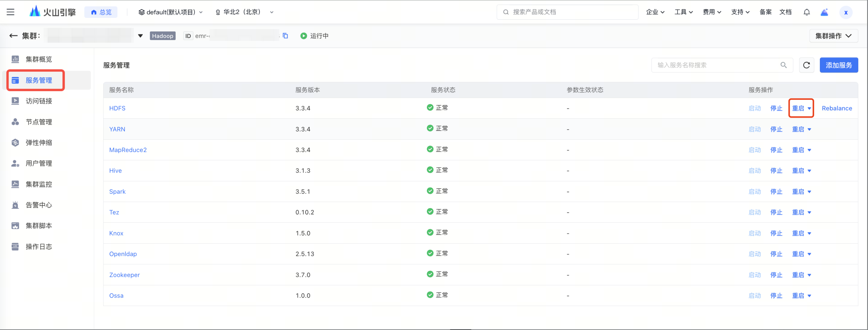Click the cluster monitoring sidebar icon
This screenshot has height=330, width=868.
15,184
